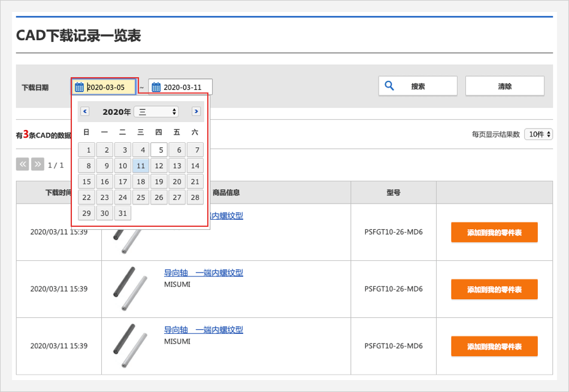Select day 5 in the calendar
The width and height of the screenshot is (569, 392).
click(159, 150)
